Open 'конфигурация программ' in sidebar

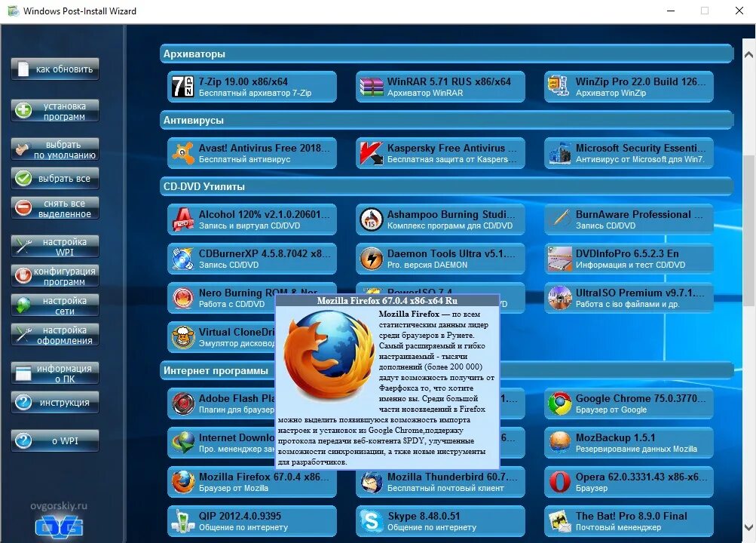[x=55, y=276]
